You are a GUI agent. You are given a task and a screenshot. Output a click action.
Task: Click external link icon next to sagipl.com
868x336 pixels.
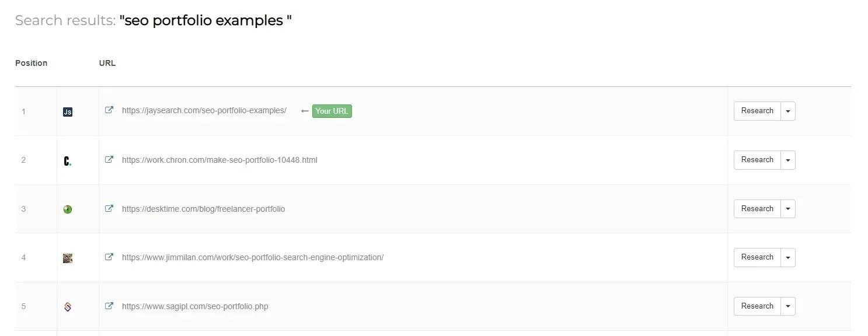point(109,306)
